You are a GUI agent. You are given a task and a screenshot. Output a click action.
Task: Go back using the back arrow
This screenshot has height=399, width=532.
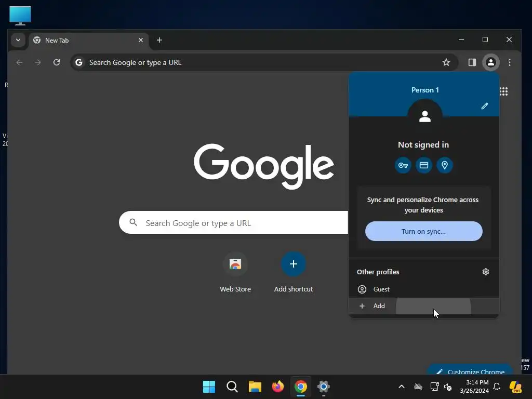tap(19, 62)
